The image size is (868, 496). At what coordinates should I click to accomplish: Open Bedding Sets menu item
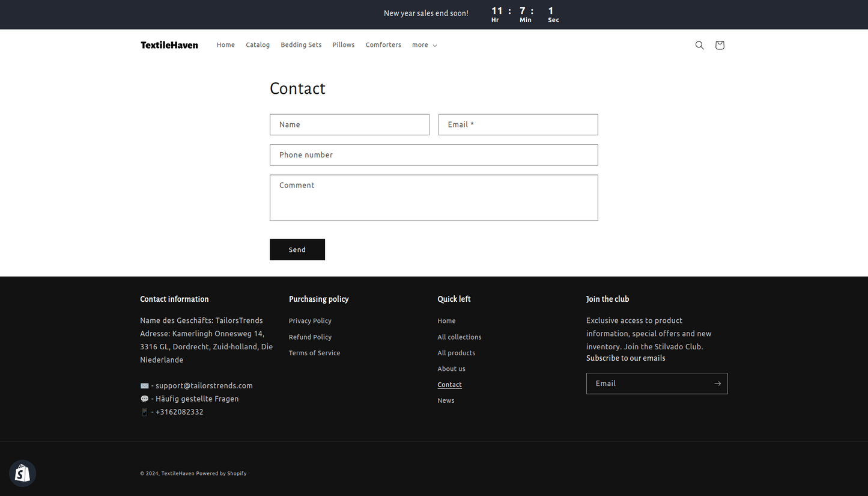[301, 45]
